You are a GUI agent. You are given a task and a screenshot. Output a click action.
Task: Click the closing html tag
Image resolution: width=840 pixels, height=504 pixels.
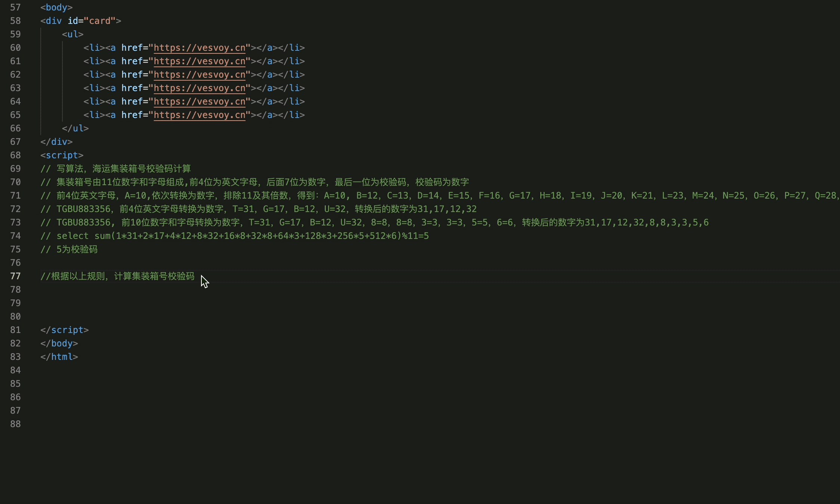point(59,357)
